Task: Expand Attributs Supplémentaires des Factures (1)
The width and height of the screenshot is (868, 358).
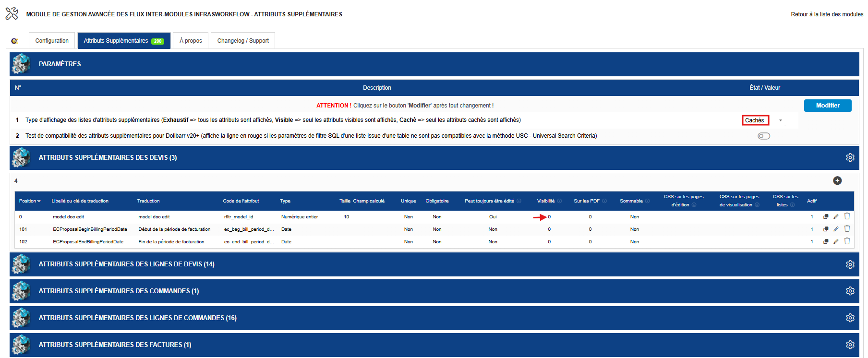Action: pos(434,345)
